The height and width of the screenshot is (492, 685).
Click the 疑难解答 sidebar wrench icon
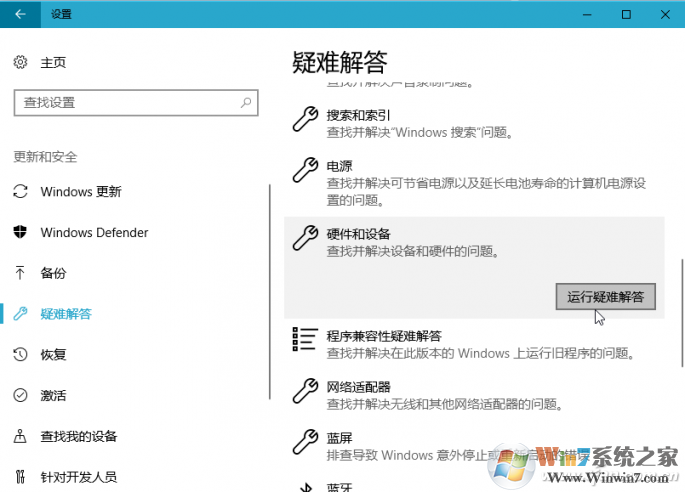click(20, 313)
